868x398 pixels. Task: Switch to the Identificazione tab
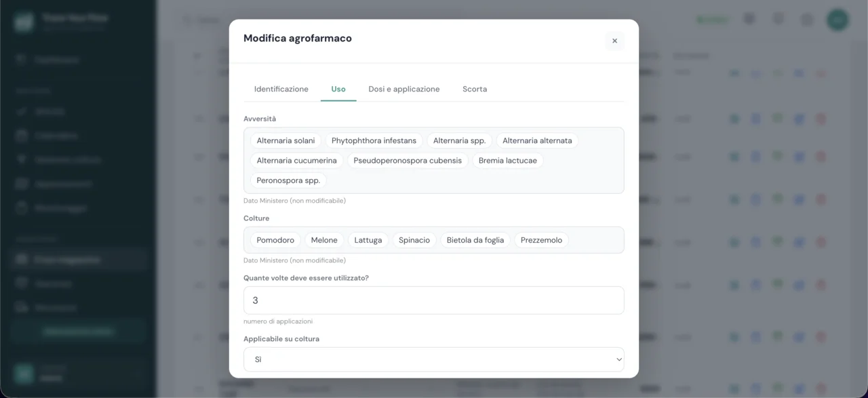coord(281,89)
